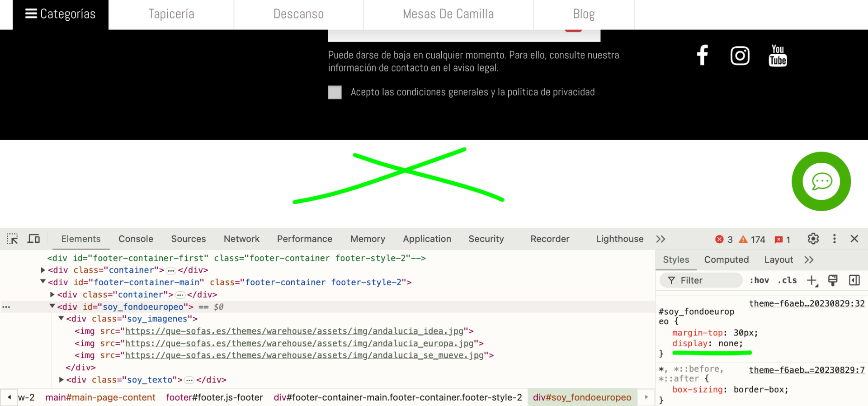Open the Lighthouse tab

[620, 239]
